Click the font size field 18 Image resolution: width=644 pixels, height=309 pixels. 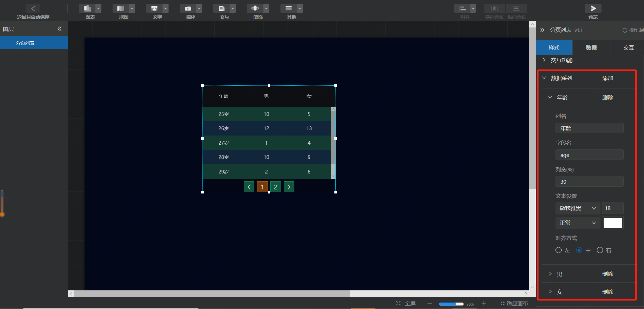point(613,208)
